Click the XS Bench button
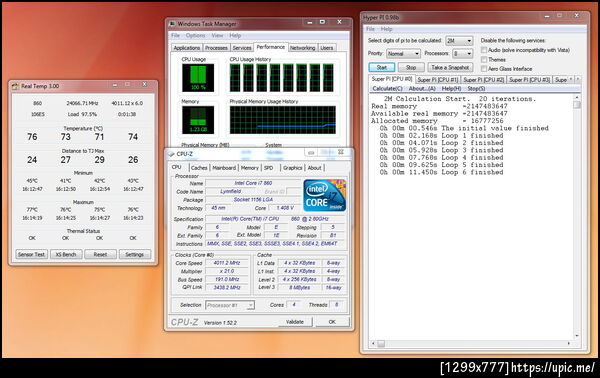The width and height of the screenshot is (600, 378). 66,254
